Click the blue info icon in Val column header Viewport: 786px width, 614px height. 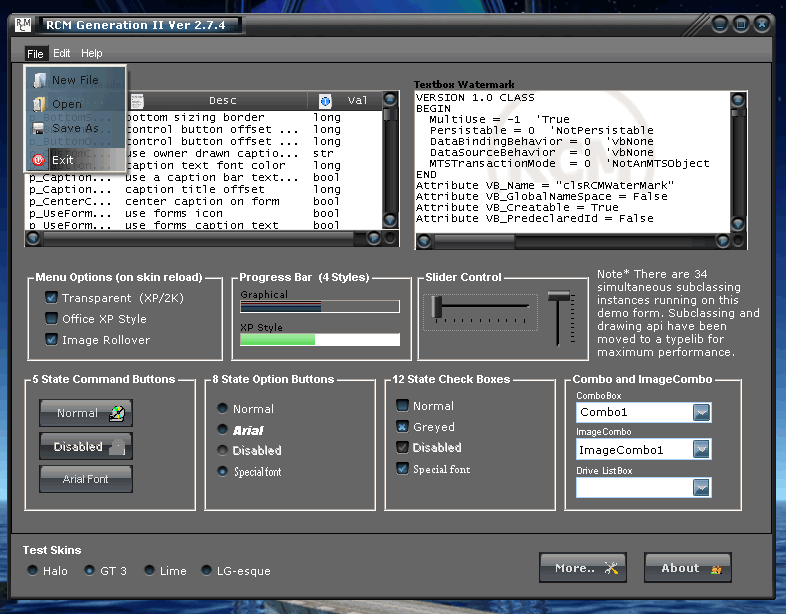(x=326, y=101)
